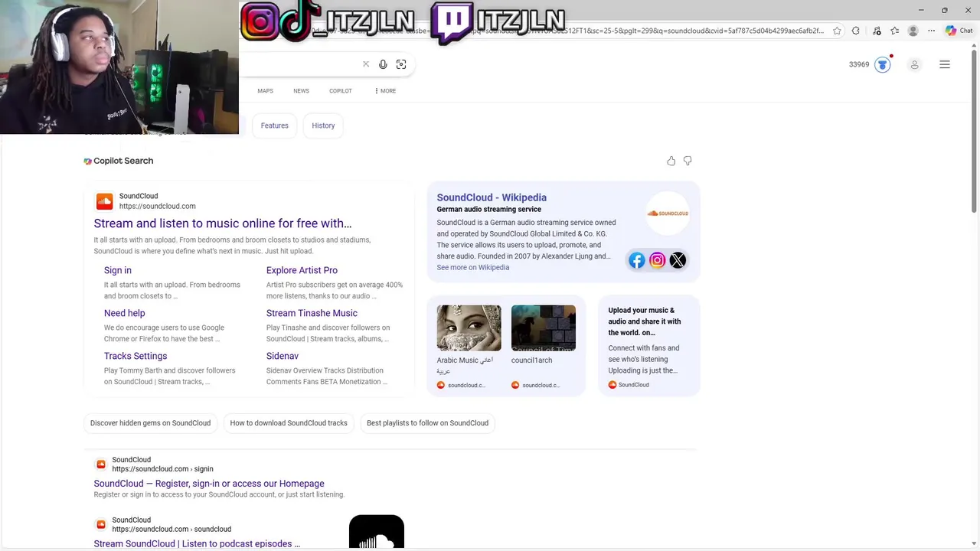Open the media control music-note icon
Image resolution: width=980 pixels, height=551 pixels.
coord(877,31)
